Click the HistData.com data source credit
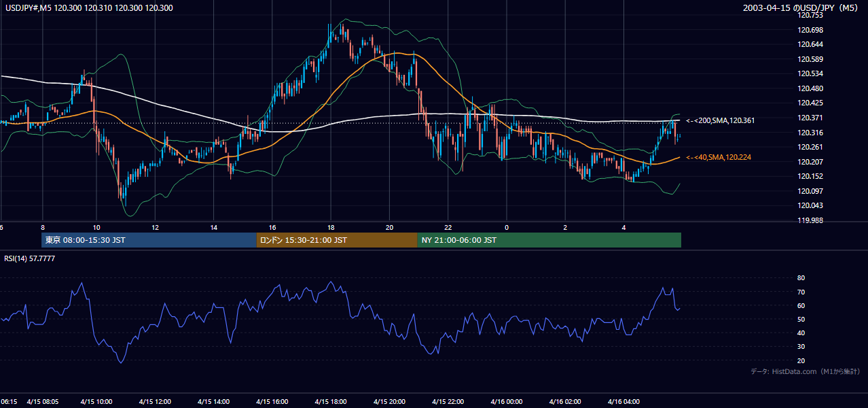 [805, 371]
